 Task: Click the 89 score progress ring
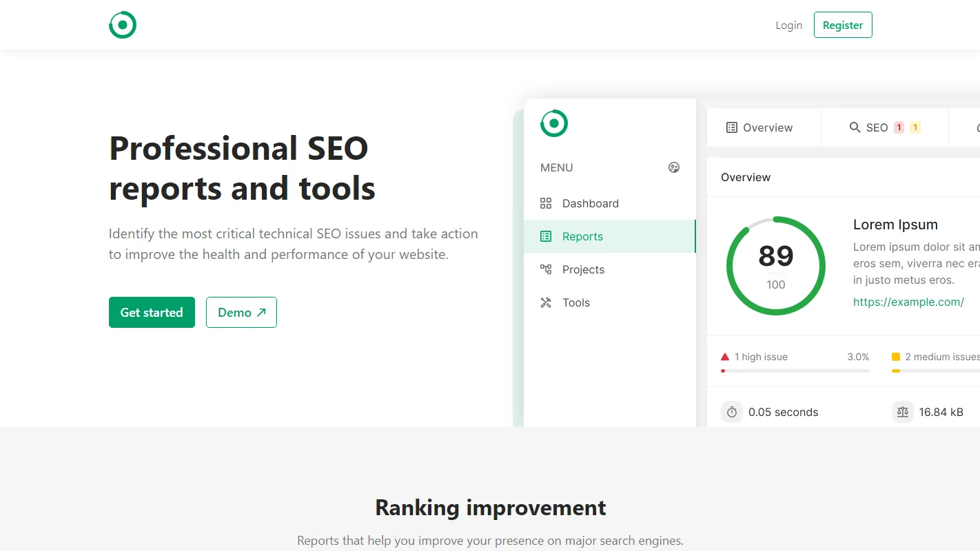[776, 266]
